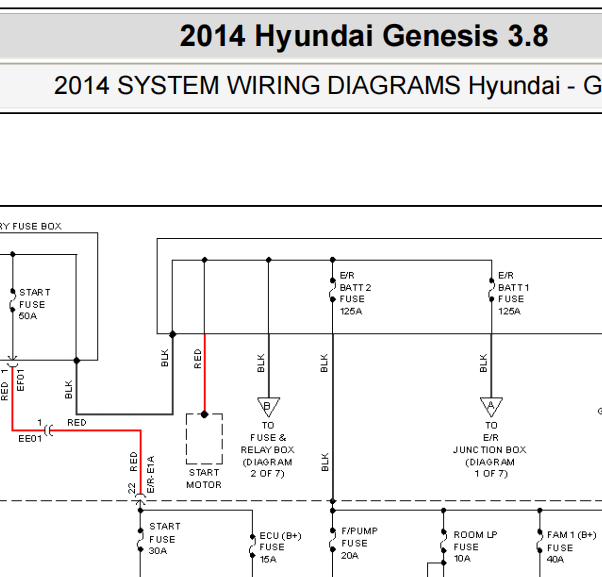Select the START MOTOR label
602x577 pixels.
pos(204,478)
